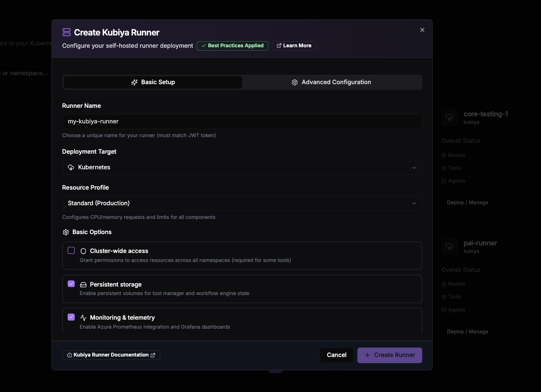Screen dimensions: 541x392
Task: Cancel the runner creation dialog
Action: point(336,355)
